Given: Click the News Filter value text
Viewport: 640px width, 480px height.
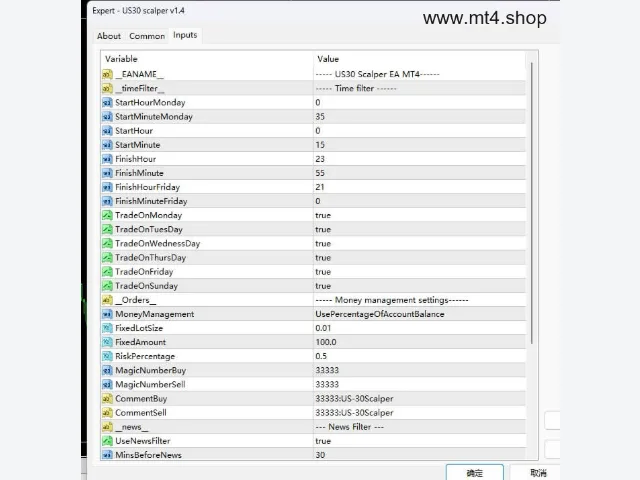Looking at the screenshot, I should pyautogui.click(x=349, y=427).
